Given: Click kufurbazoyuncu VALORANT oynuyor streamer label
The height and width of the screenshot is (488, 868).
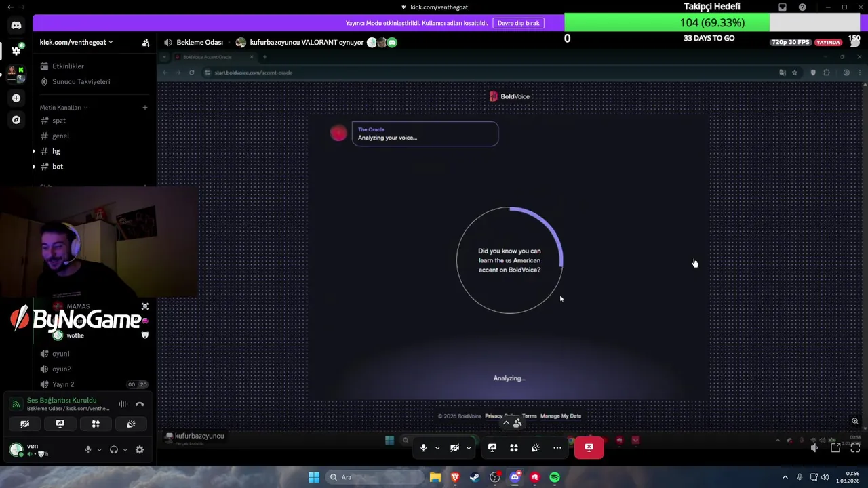Looking at the screenshot, I should tap(307, 42).
